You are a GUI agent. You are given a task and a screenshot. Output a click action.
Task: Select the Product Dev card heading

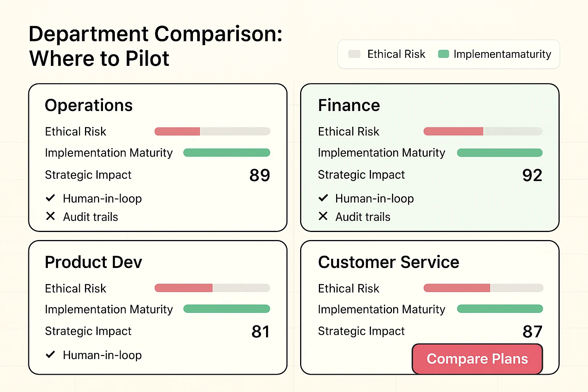(93, 262)
